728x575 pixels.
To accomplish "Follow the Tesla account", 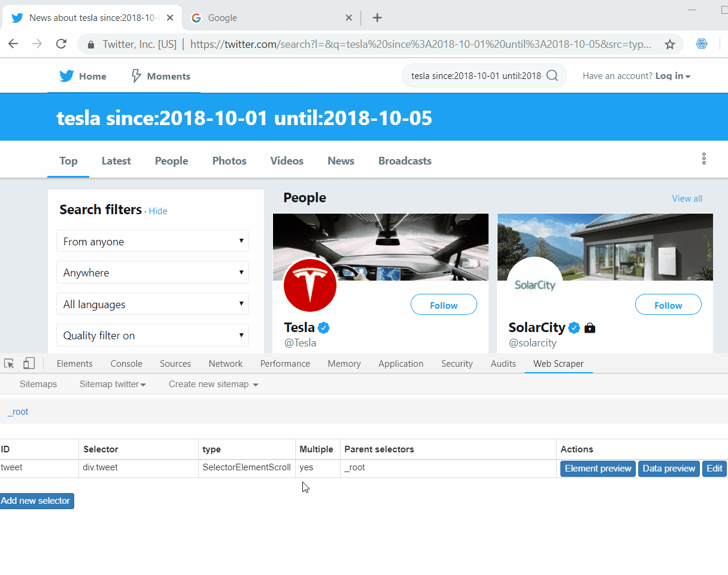I will click(x=444, y=305).
